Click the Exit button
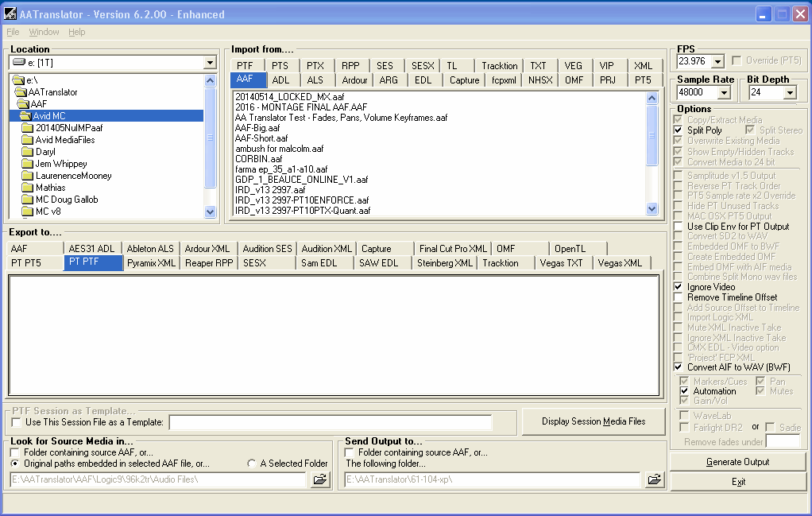The image size is (812, 516). click(738, 482)
